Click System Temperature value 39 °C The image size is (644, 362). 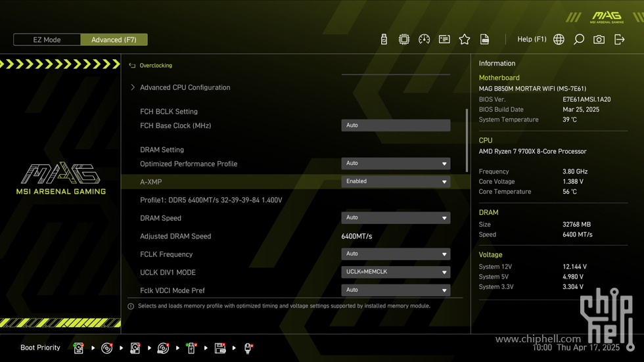click(x=570, y=120)
